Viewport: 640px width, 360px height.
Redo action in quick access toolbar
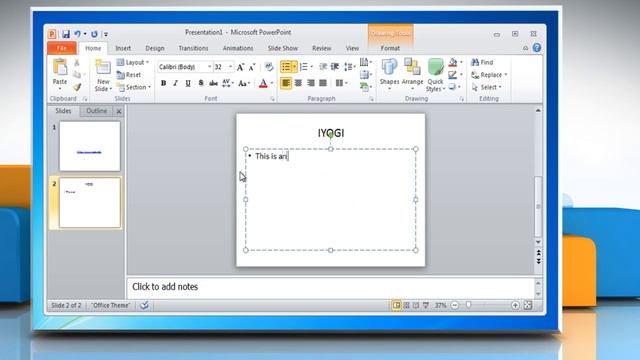(x=94, y=34)
